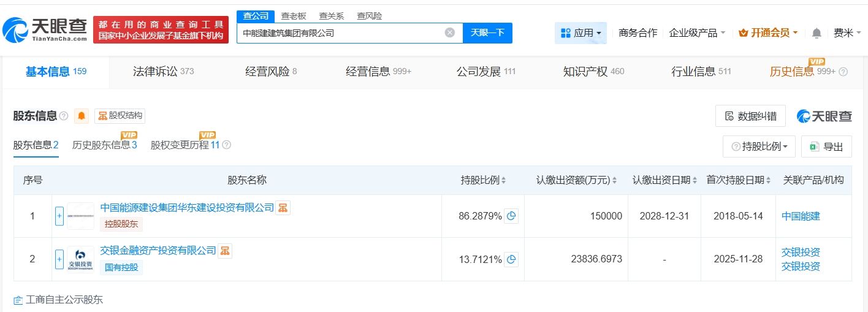Open the 持股比例 filter dropdown

click(x=759, y=146)
